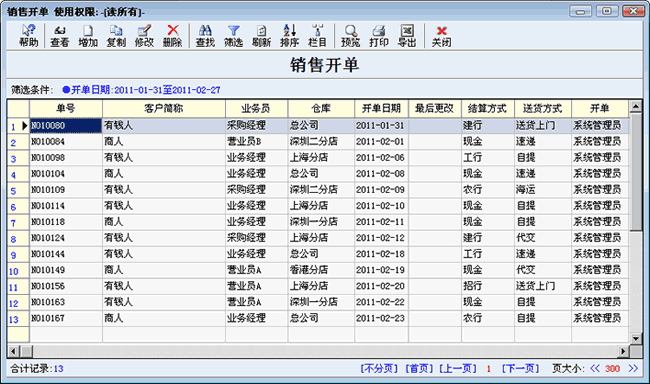
Task: Print the list with 打印 icon
Action: pyautogui.click(x=379, y=36)
